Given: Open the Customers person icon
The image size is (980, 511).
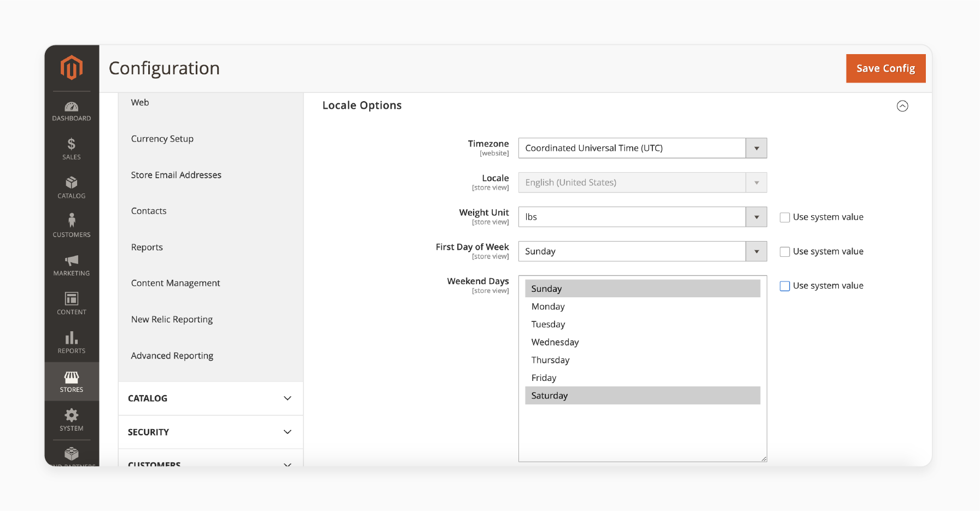Looking at the screenshot, I should pos(72,221).
